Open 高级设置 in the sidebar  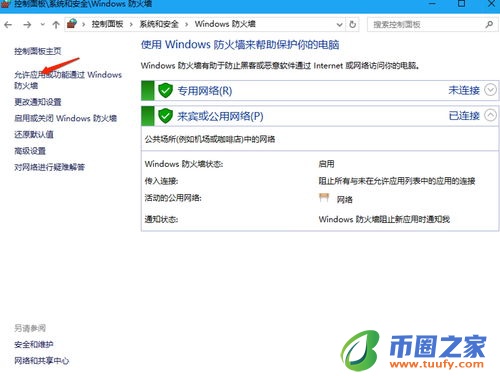click(x=30, y=151)
